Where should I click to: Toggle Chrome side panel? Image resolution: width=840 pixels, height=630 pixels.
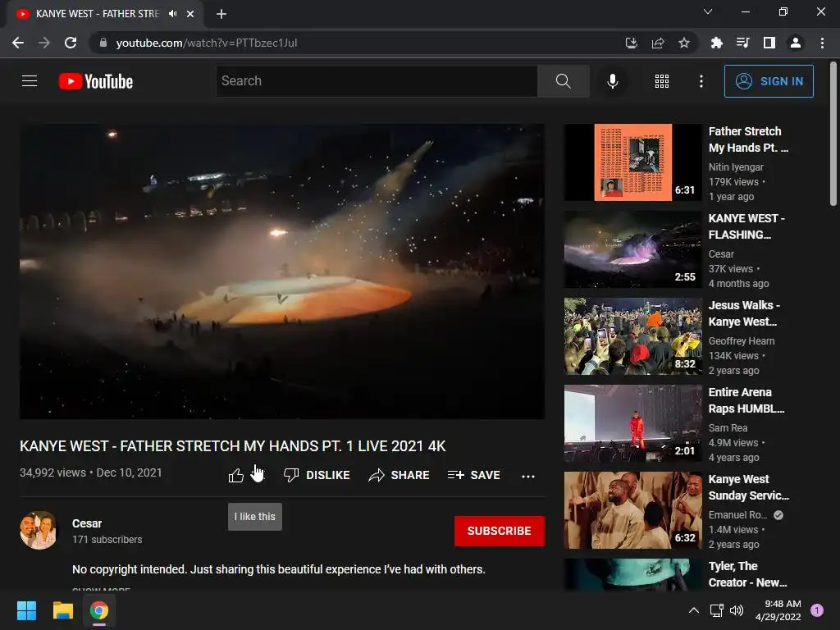point(769,43)
